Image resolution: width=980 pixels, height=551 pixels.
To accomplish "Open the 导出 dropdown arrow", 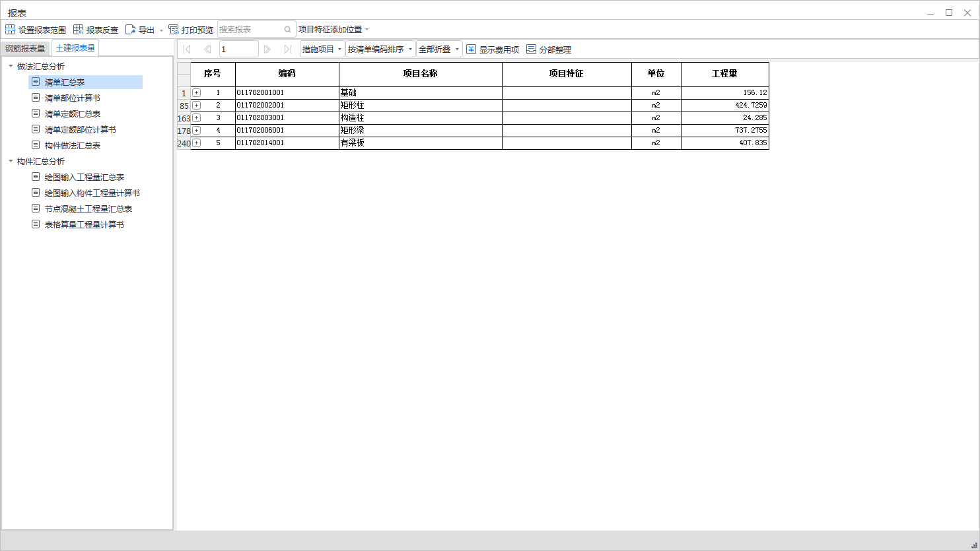I will point(161,30).
